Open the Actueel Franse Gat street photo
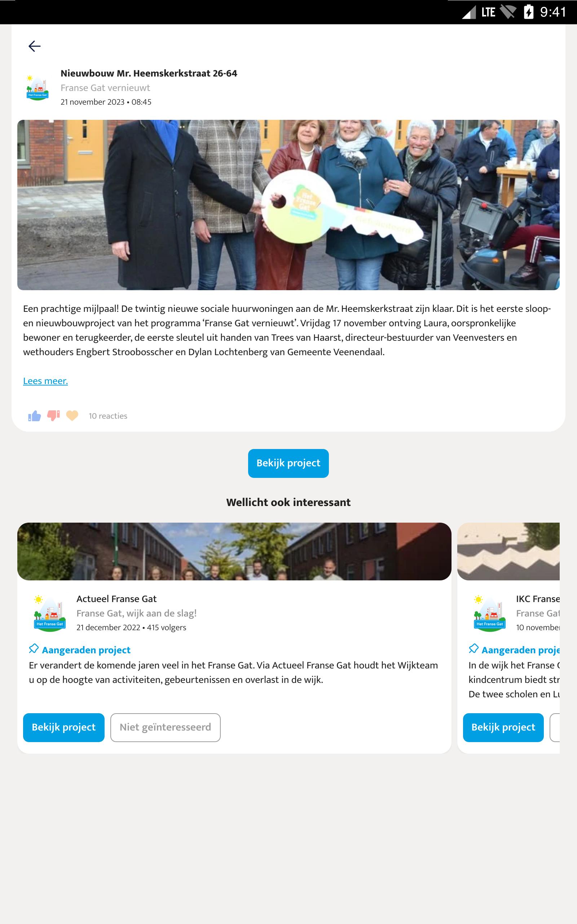Image resolution: width=577 pixels, height=924 pixels. pyautogui.click(x=234, y=552)
